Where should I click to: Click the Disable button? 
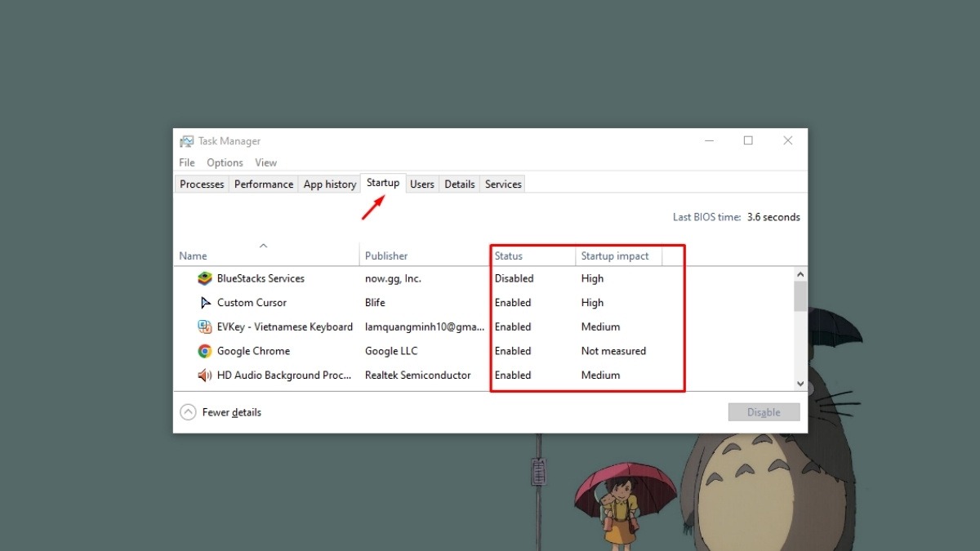[764, 412]
